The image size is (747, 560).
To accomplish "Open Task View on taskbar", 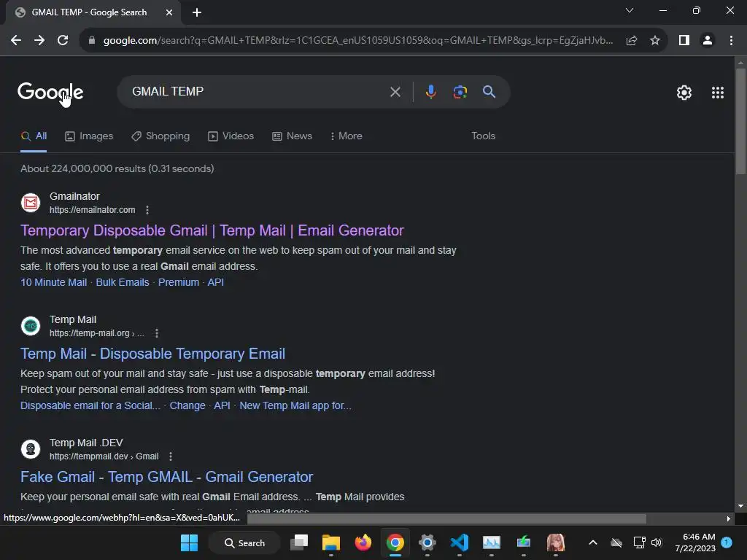I will tap(299, 542).
